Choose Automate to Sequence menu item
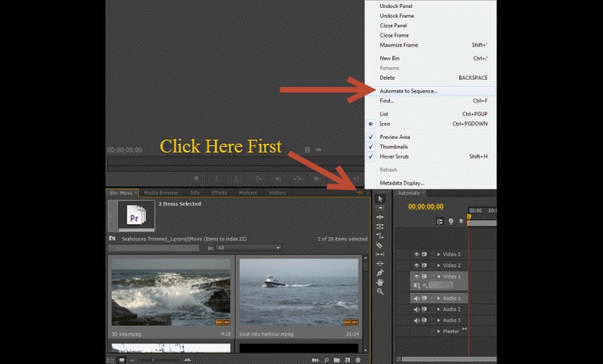Viewport: 603px width, 364px height. [430, 91]
